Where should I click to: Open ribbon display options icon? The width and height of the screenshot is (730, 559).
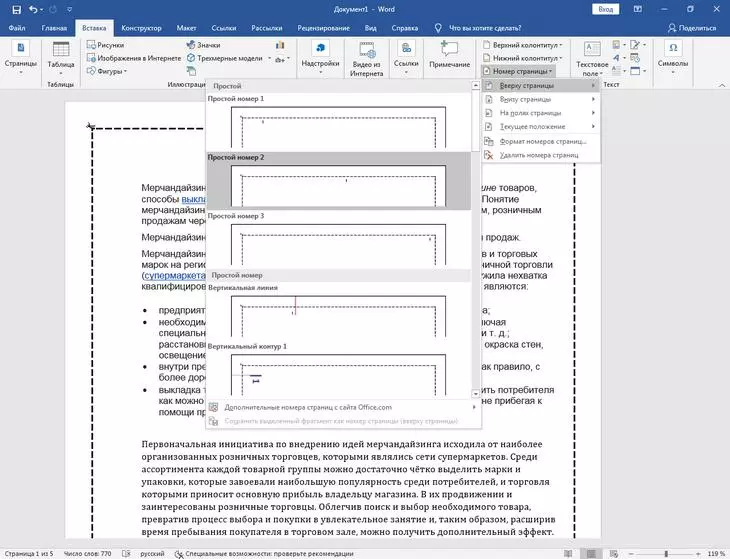pos(638,9)
